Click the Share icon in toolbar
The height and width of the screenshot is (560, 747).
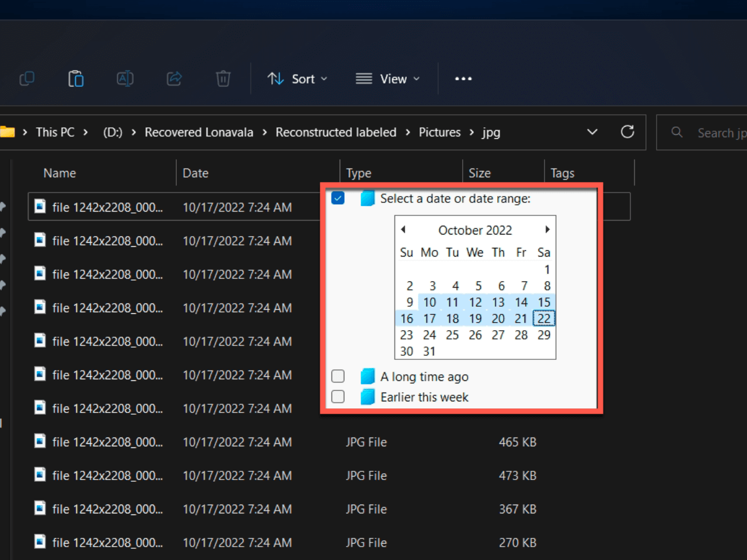[x=174, y=79]
